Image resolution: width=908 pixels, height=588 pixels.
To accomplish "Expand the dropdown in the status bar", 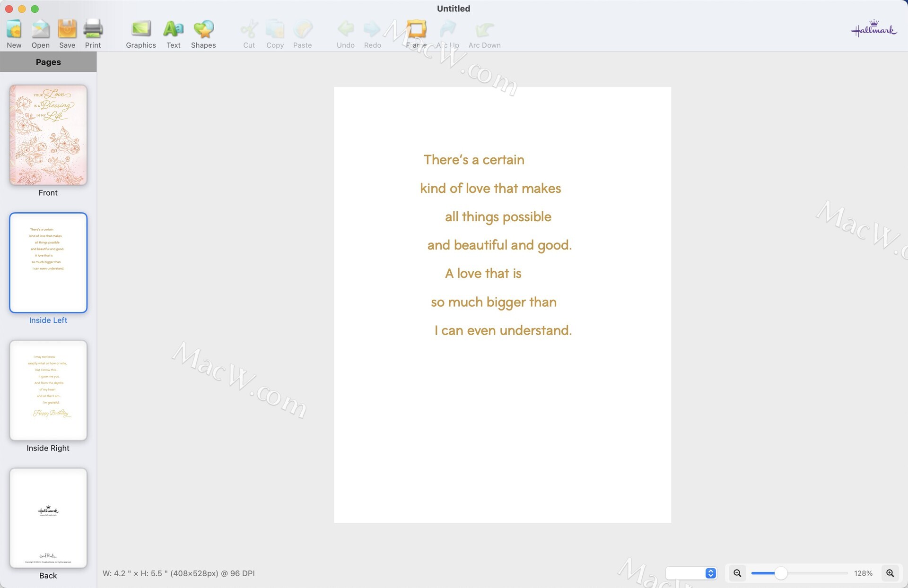I will tap(710, 573).
